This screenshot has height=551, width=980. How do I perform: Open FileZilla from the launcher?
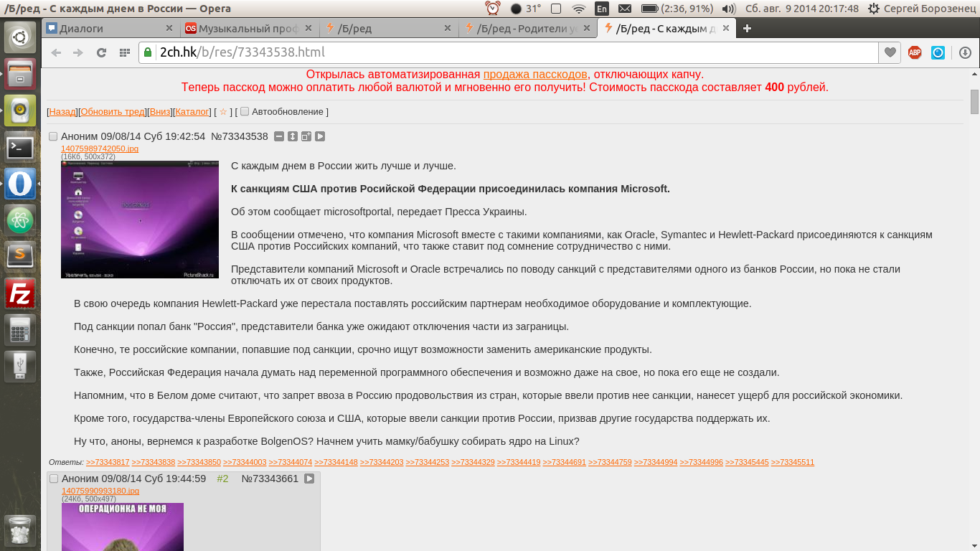click(x=20, y=294)
